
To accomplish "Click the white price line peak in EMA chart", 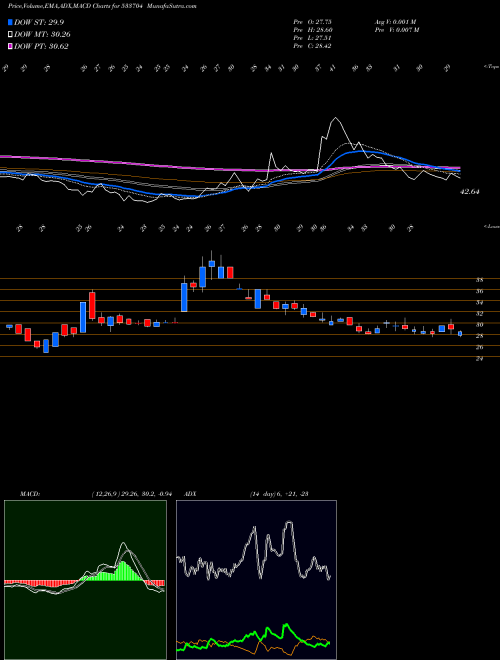I will pos(335,118).
